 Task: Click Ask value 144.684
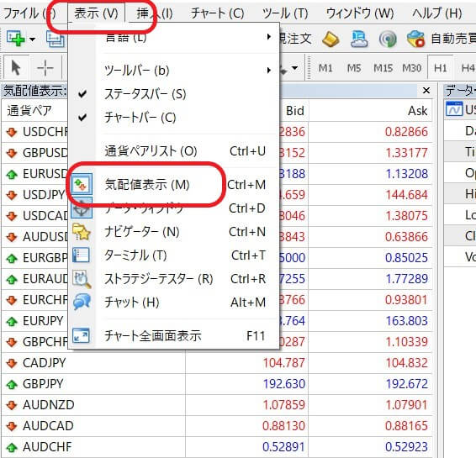406,195
